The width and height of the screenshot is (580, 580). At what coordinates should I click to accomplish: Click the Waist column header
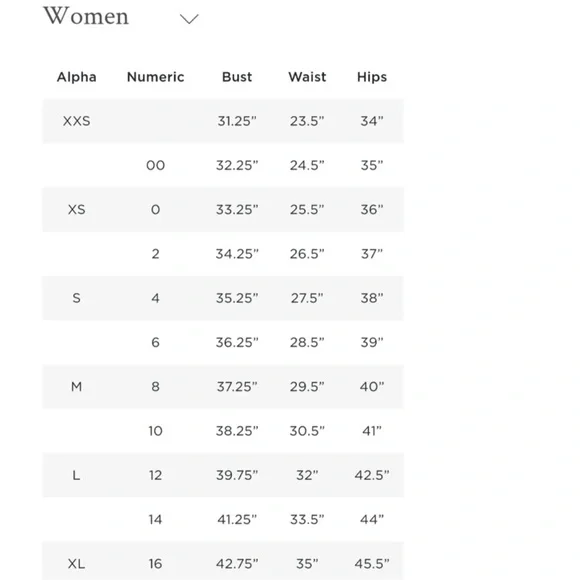(x=307, y=77)
